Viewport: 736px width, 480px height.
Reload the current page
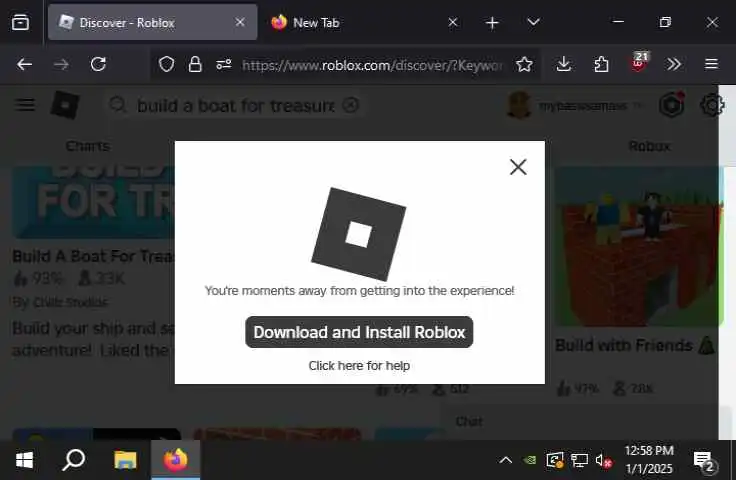(x=98, y=64)
